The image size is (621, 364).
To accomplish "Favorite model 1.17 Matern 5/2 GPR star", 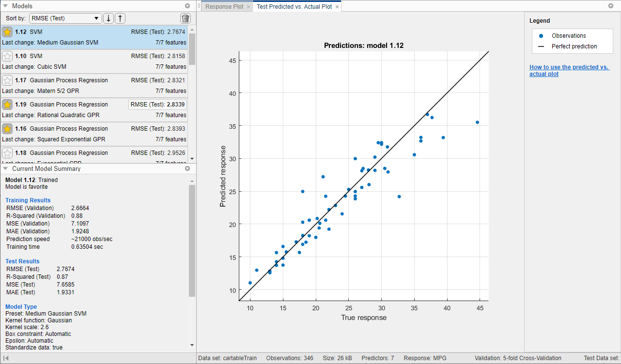I will pyautogui.click(x=7, y=80).
